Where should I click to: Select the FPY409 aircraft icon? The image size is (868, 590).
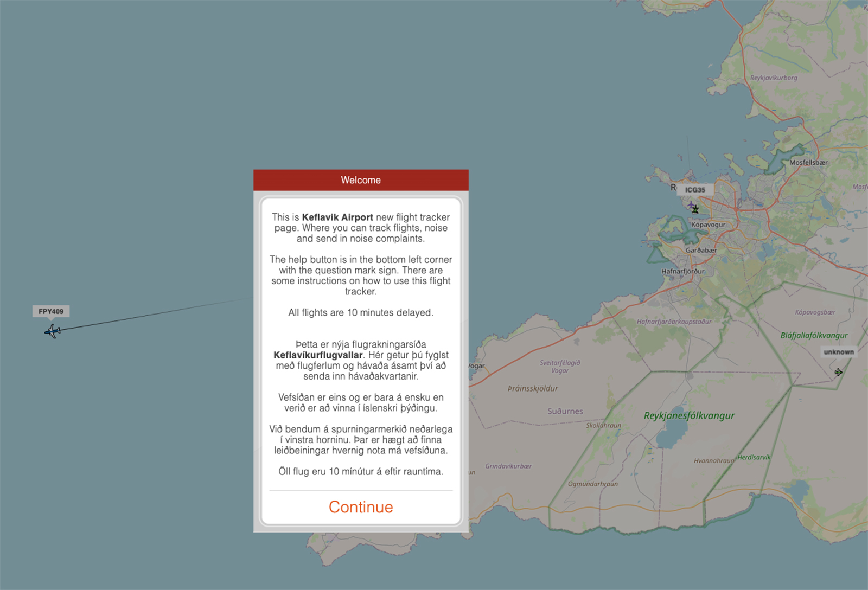52,331
